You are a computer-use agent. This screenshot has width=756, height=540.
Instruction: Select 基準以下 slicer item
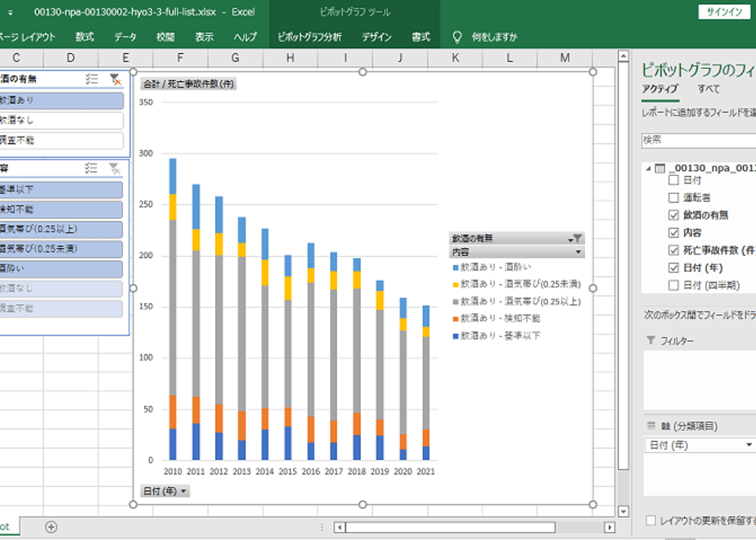pyautogui.click(x=61, y=190)
